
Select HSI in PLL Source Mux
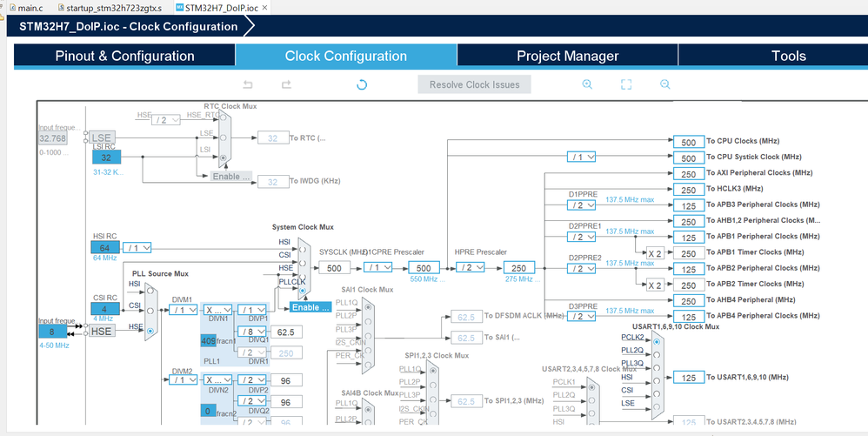click(150, 291)
